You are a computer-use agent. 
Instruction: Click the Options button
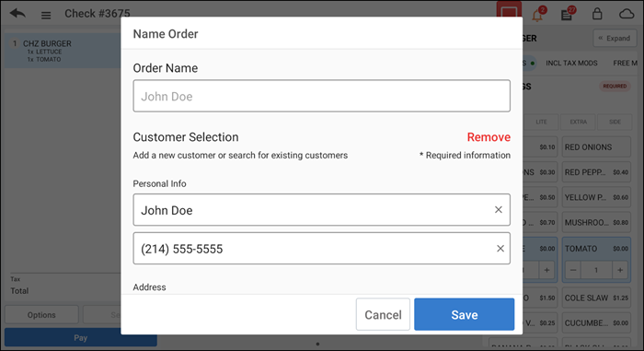tap(41, 315)
